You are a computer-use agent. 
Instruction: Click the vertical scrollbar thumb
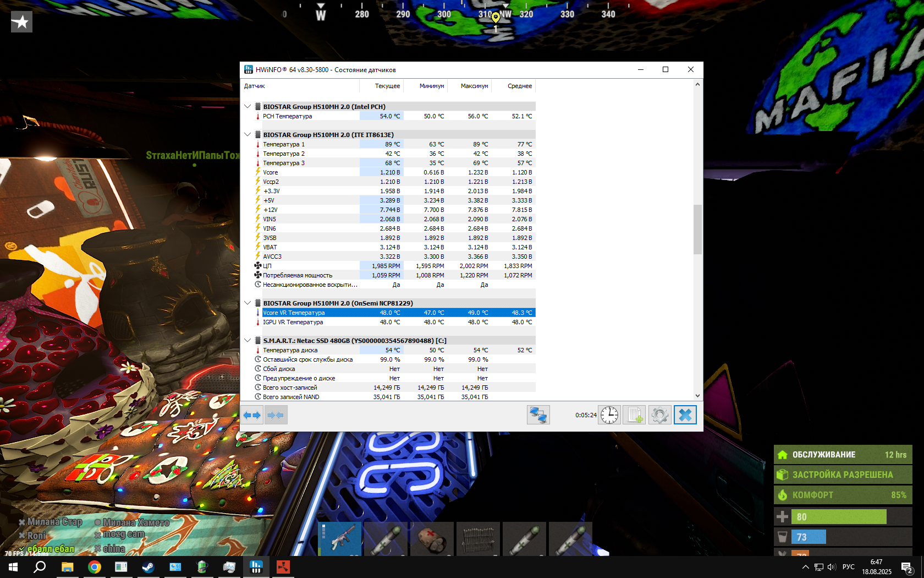point(697,229)
